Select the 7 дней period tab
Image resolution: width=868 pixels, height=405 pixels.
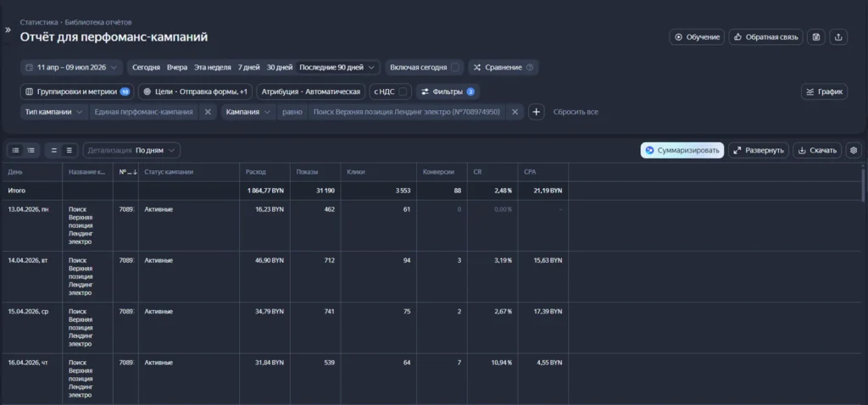pos(248,67)
